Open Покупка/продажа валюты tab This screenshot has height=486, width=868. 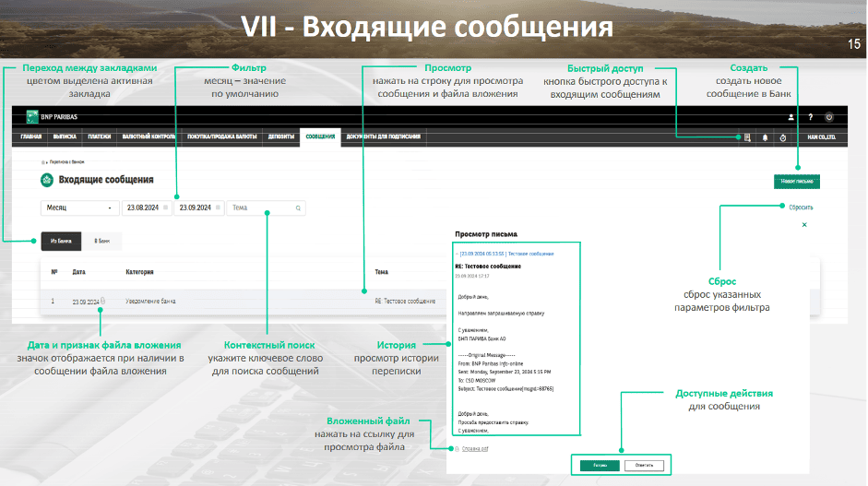(222, 136)
